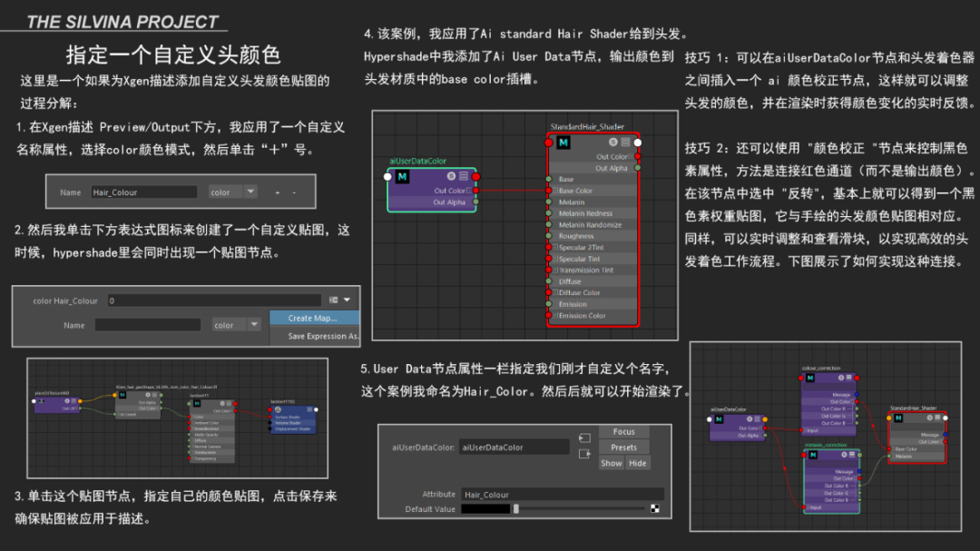
Task: Expand the Transmission Tint attribute
Action: pos(555,271)
